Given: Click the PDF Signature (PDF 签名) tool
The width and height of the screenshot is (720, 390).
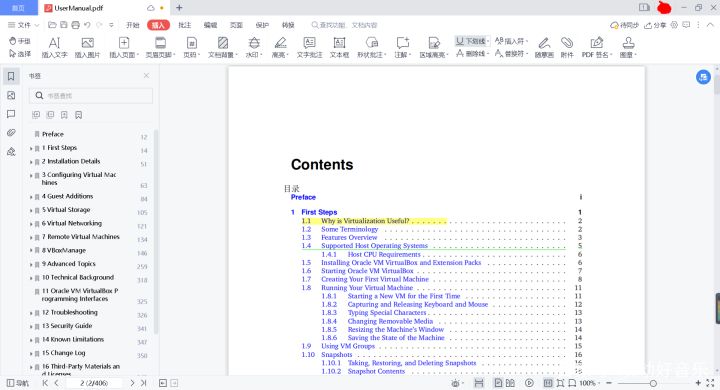Looking at the screenshot, I should click(597, 47).
